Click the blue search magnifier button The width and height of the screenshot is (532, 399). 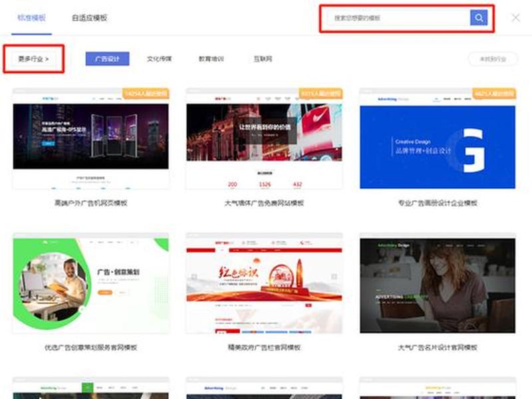478,18
